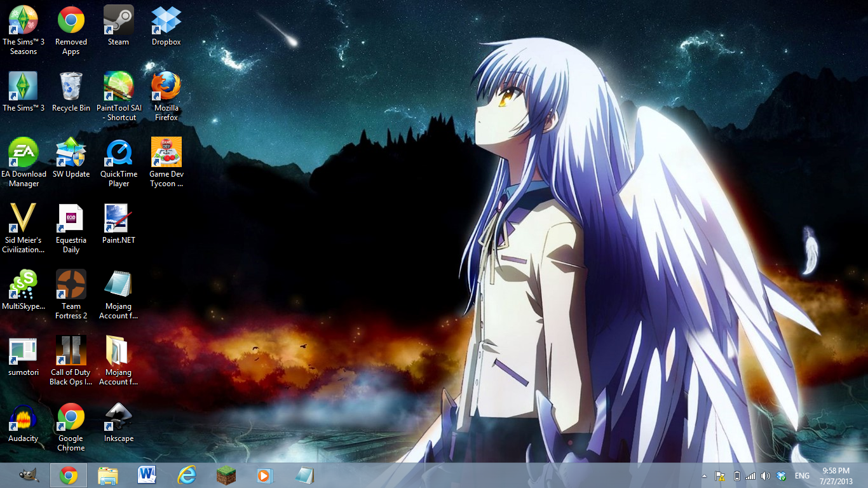Select the sumotori shortcut

(24, 356)
